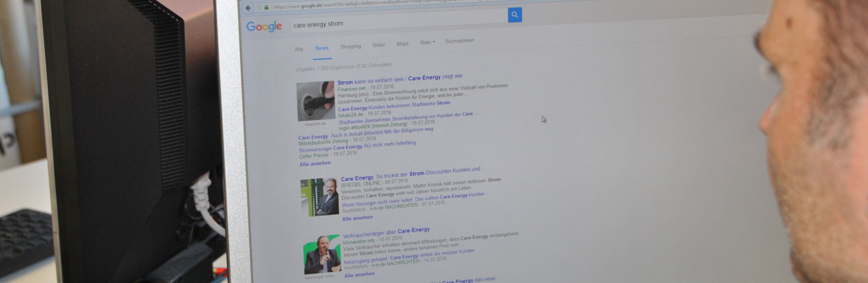Open the Maps tab
The height and width of the screenshot is (283, 868).
(x=402, y=44)
